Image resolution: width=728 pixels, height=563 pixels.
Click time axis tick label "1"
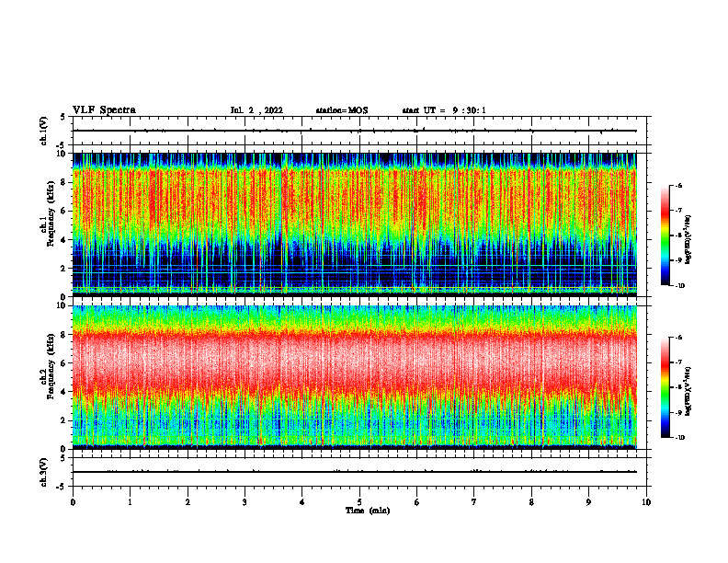click(x=130, y=502)
